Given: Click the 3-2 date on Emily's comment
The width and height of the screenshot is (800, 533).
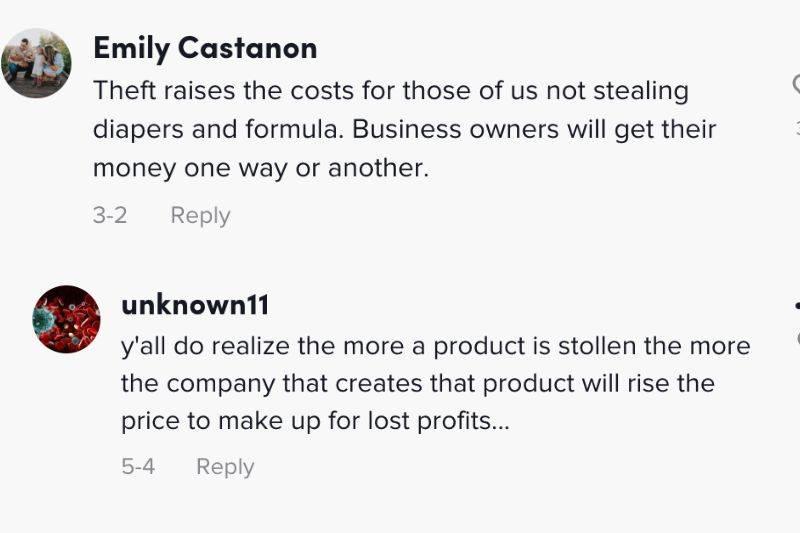Looking at the screenshot, I should tap(110, 215).
